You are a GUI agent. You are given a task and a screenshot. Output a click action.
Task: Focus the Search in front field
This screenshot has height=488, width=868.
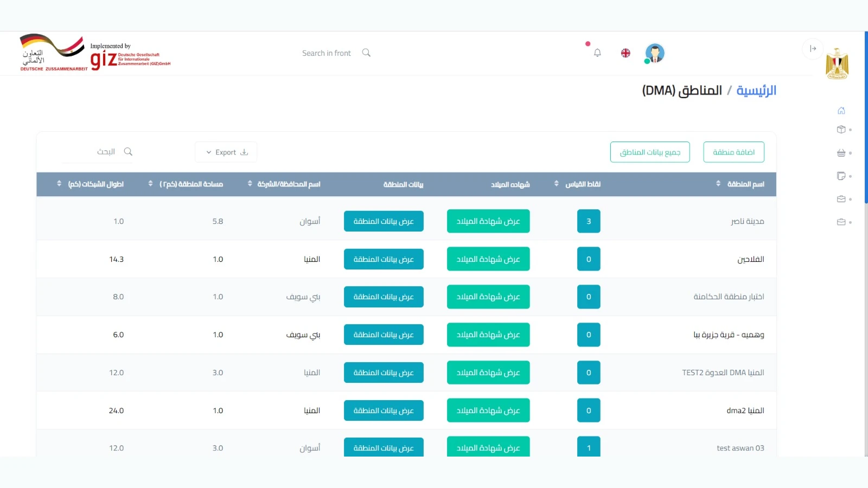327,53
